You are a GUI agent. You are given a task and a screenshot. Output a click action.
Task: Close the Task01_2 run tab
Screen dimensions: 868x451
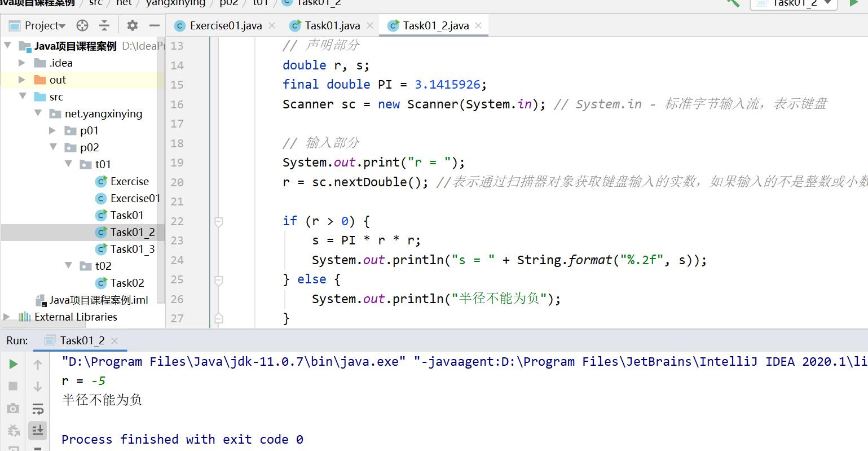pyautogui.click(x=114, y=340)
